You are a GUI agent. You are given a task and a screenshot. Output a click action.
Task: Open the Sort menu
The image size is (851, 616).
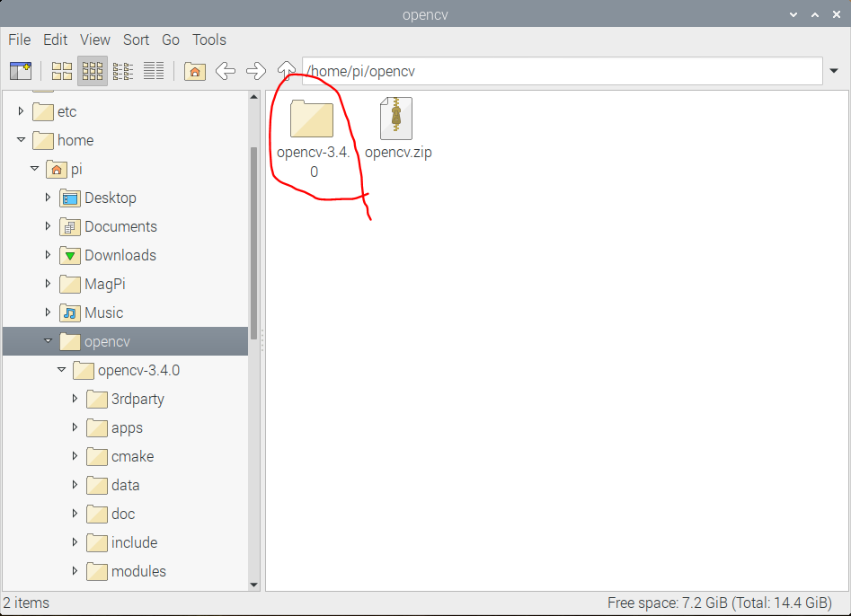[137, 40]
